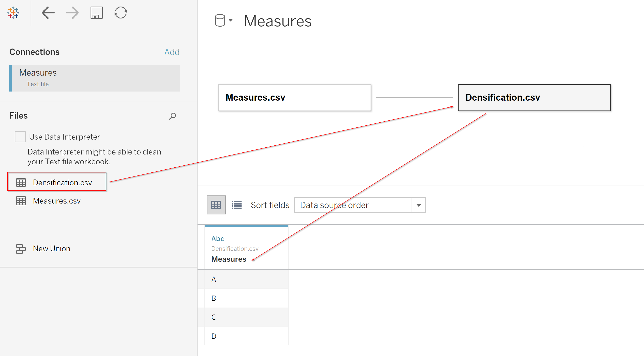Click the Add connection link
This screenshot has width=644, height=356.
pos(172,52)
